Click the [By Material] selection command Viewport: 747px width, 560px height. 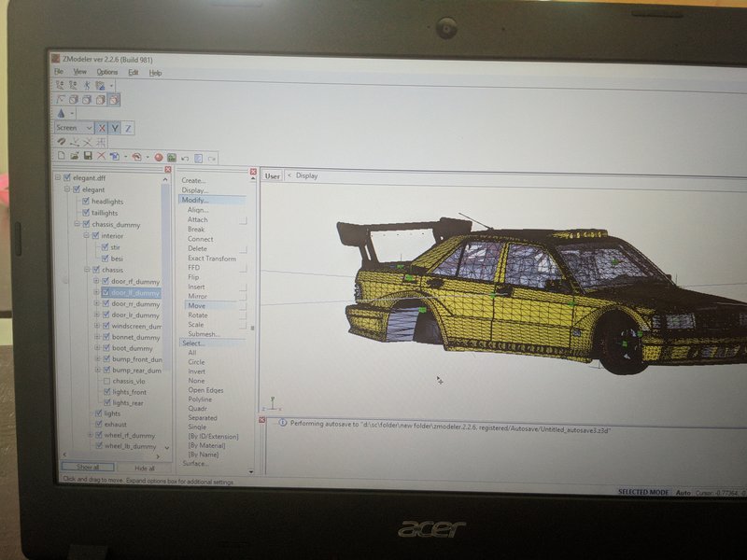tap(206, 445)
